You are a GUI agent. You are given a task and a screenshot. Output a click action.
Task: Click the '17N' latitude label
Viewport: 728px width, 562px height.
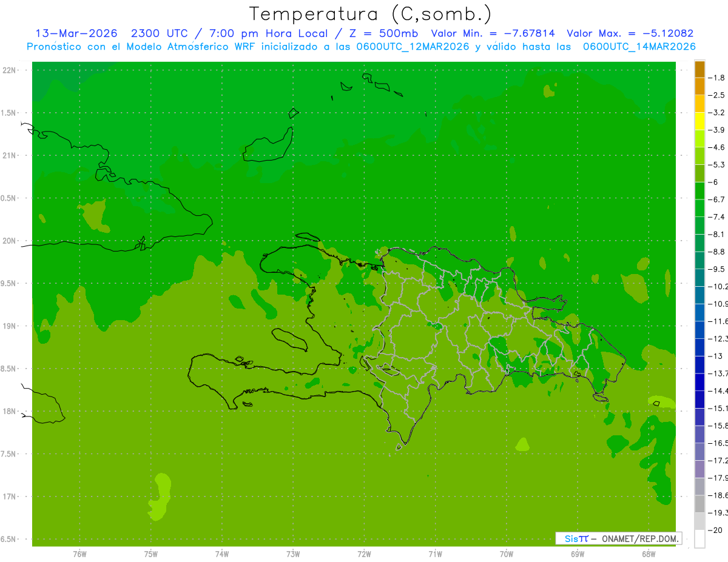point(10,497)
